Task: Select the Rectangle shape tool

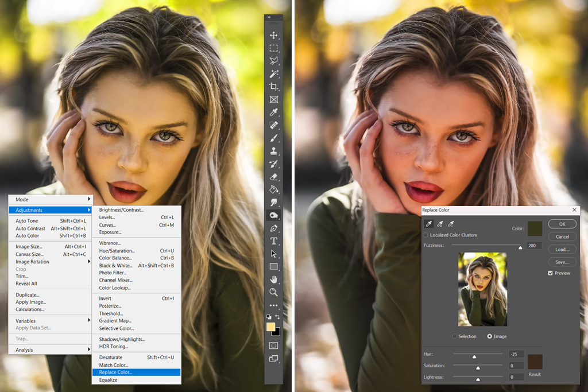Action: click(274, 266)
